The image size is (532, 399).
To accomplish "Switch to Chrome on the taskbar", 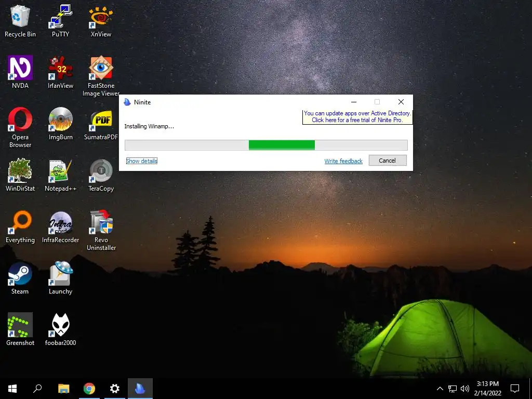I will coord(89,389).
